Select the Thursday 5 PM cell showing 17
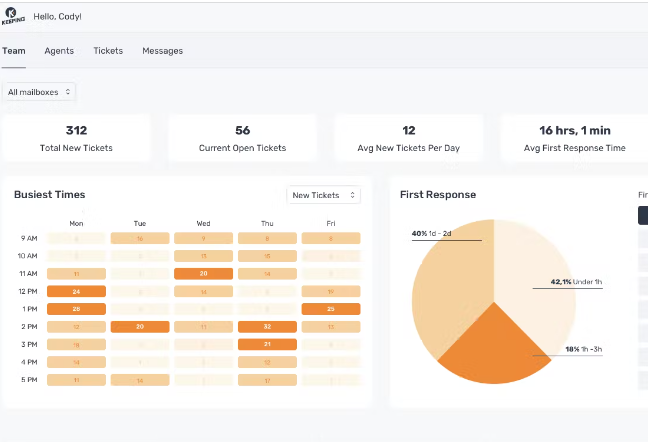This screenshot has height=442, width=648. click(x=267, y=380)
